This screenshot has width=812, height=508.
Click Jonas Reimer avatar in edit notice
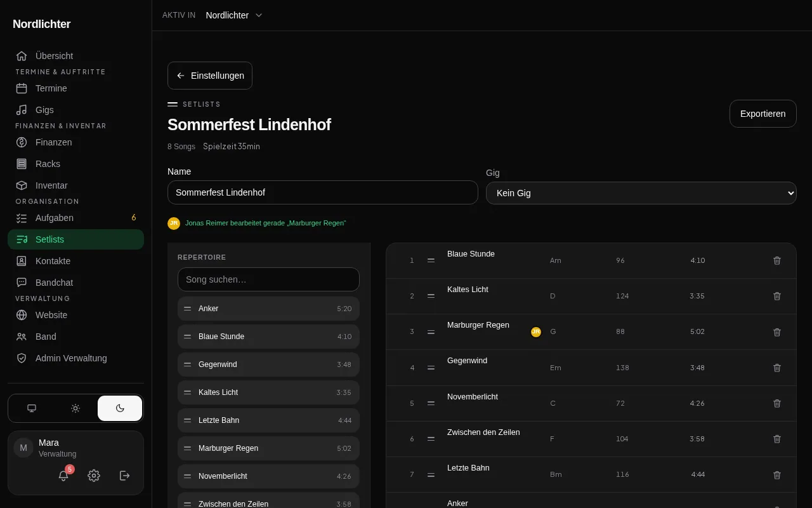(174, 224)
